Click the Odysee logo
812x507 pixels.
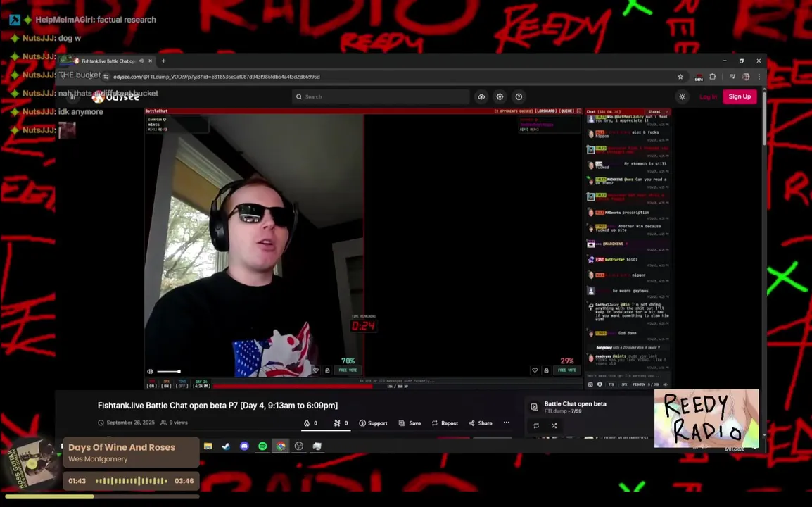(x=116, y=97)
